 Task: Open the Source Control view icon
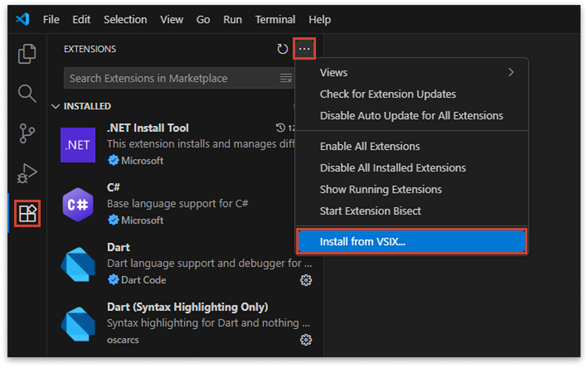click(x=27, y=133)
